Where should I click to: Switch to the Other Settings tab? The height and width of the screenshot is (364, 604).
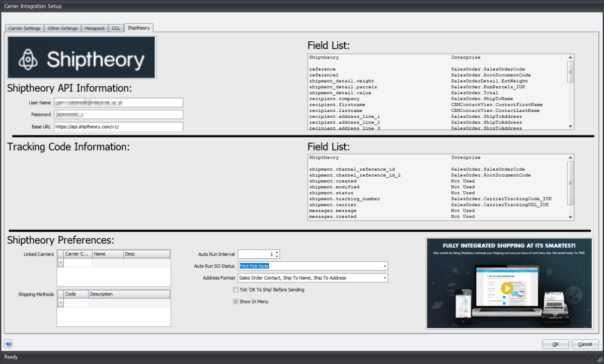pos(62,28)
